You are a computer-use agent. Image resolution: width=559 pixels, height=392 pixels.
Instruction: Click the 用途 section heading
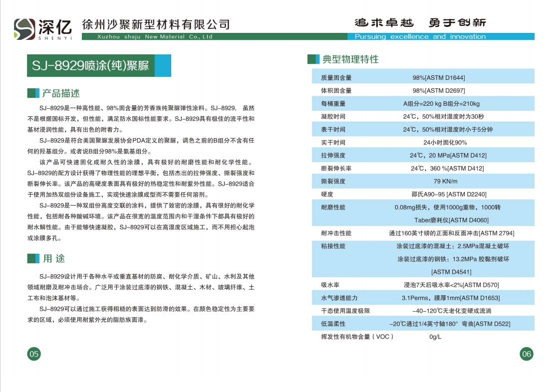tap(54, 258)
